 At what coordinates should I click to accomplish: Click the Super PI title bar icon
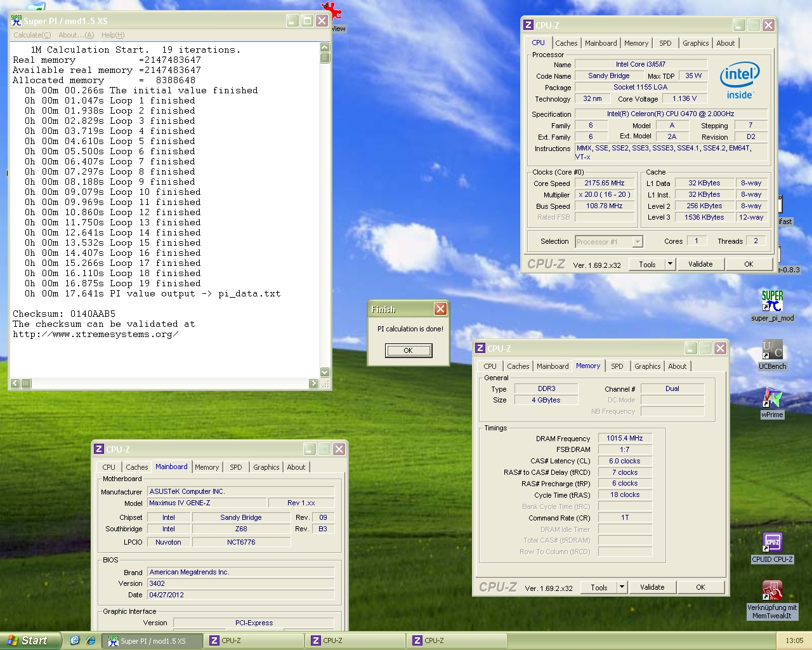(x=16, y=21)
